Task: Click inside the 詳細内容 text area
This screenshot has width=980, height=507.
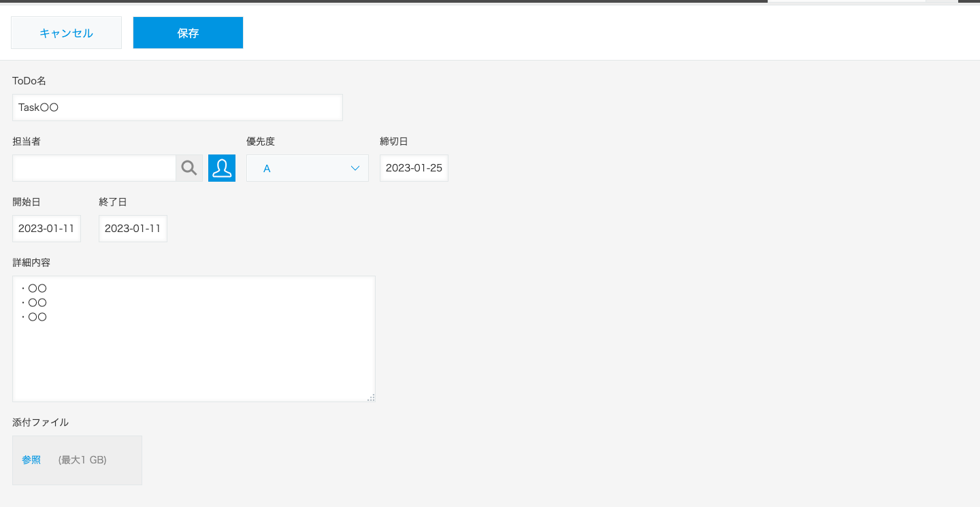Action: pos(193,347)
